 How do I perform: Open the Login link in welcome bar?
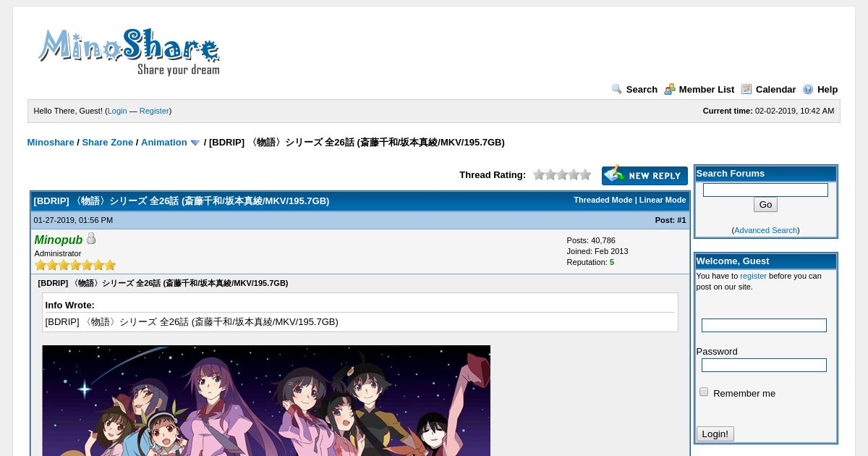click(117, 111)
